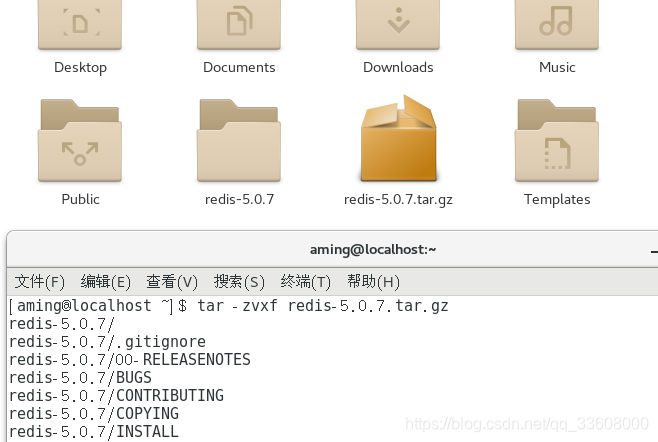Click the redis-5.0.7/BUGS output line
658x442 pixels.
(x=80, y=378)
